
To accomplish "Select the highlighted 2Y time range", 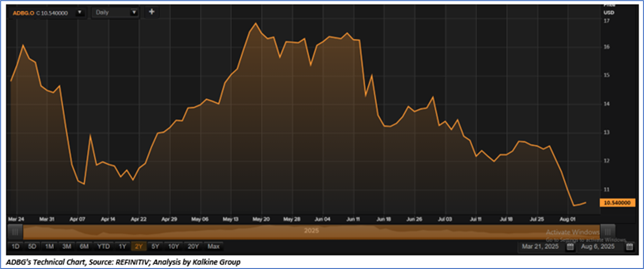I will tap(139, 247).
